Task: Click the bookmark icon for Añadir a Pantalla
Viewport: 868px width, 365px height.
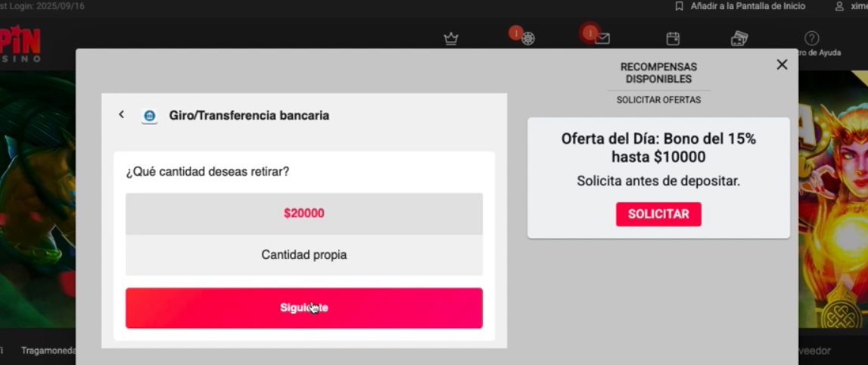Action: [680, 6]
